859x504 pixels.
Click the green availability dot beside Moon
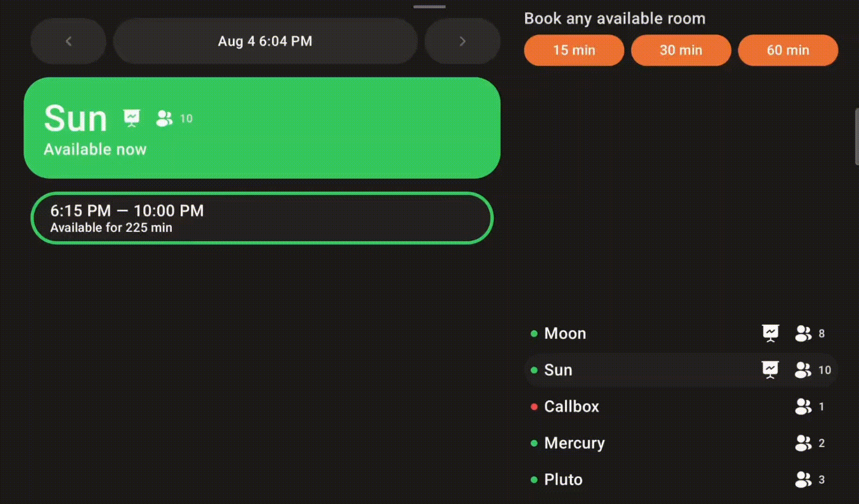pos(534,333)
